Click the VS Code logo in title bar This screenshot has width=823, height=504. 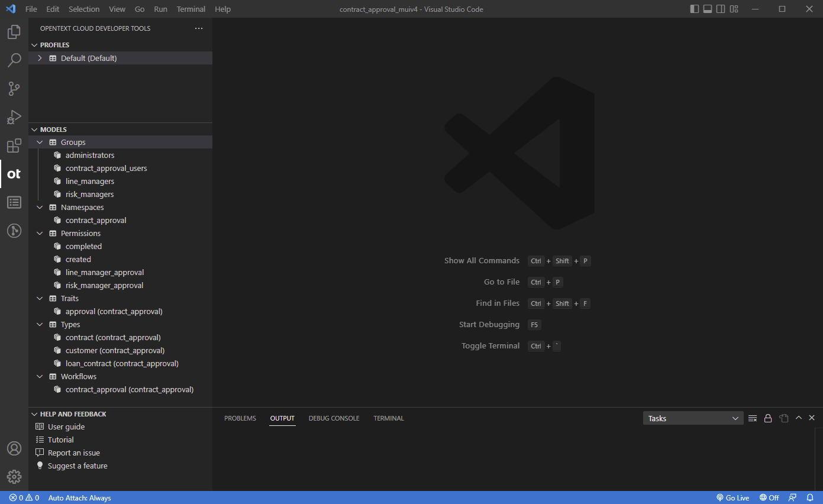[11, 9]
